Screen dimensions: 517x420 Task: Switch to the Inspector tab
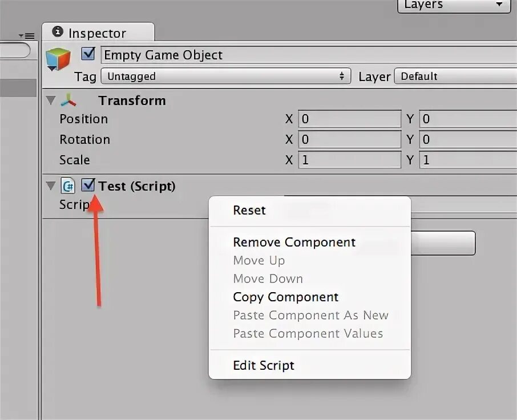[98, 33]
